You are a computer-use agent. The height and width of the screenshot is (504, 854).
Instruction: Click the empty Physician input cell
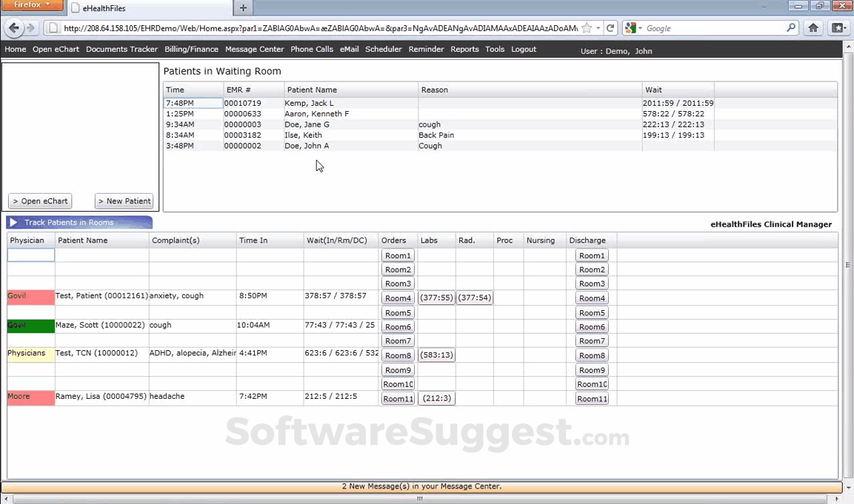point(30,255)
